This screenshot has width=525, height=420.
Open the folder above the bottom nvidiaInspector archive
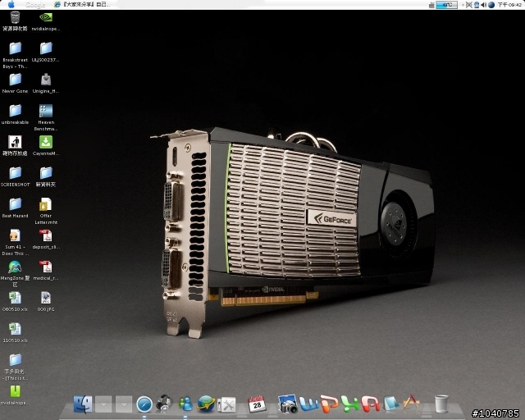pyautogui.click(x=15, y=367)
